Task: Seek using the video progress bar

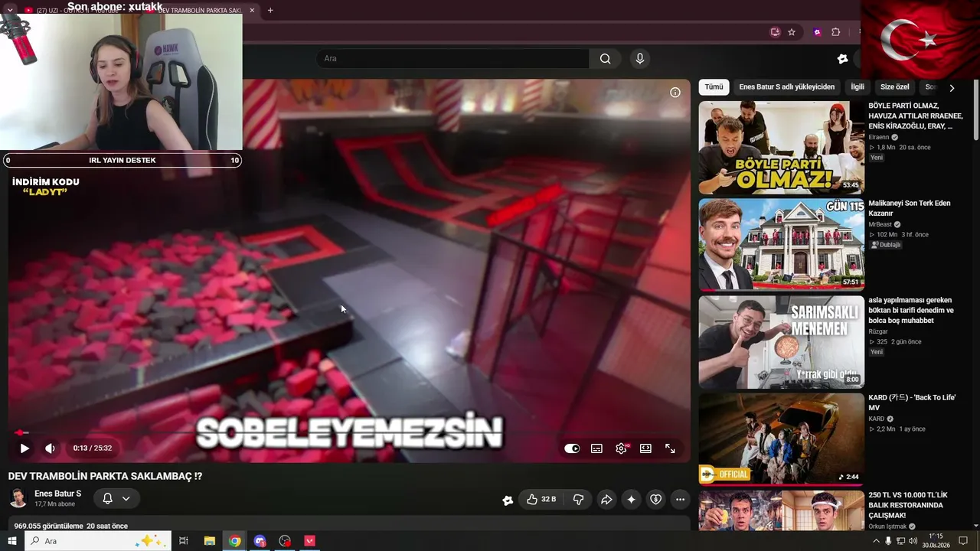Action: coord(349,432)
